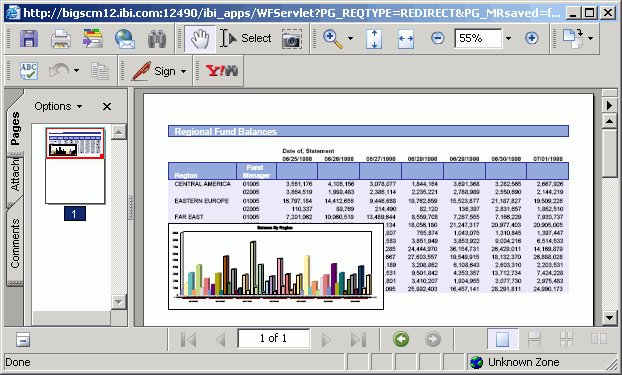
Task: Click the gray Next View button
Action: 433,339
